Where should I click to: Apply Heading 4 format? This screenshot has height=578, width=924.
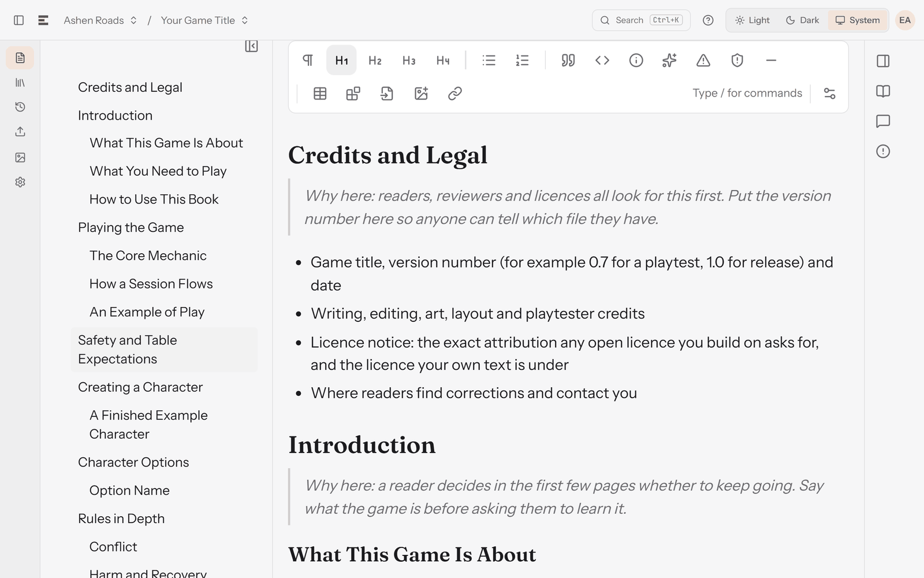(x=443, y=60)
